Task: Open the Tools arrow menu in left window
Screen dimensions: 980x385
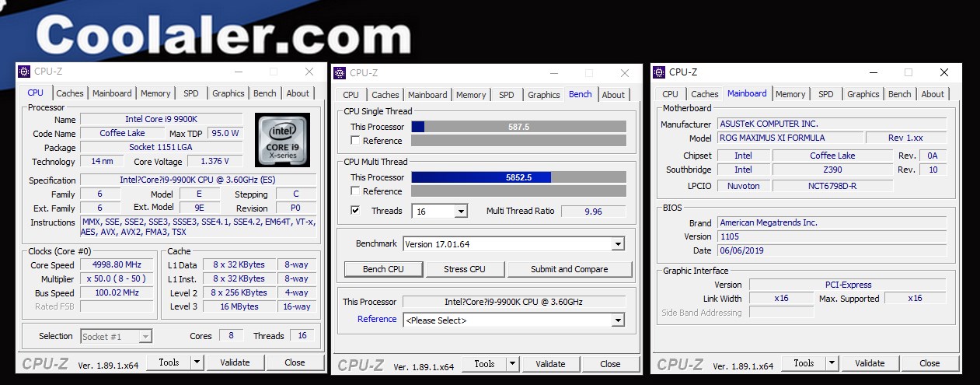Action: click(197, 362)
